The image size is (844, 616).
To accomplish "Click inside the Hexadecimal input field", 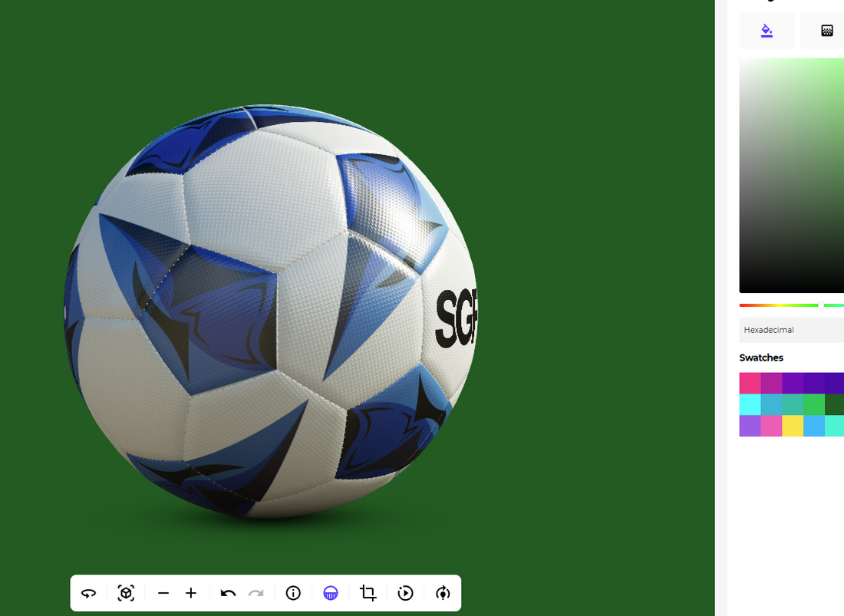I will pos(790,330).
